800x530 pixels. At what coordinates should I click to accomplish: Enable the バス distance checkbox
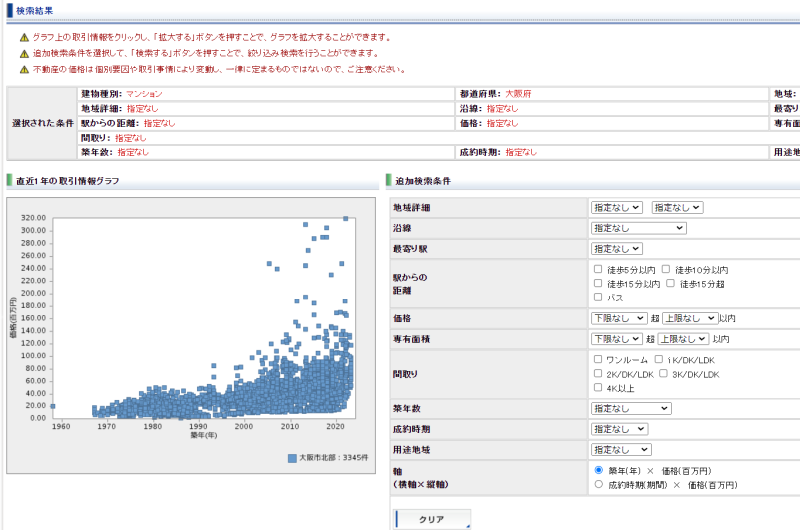598,297
